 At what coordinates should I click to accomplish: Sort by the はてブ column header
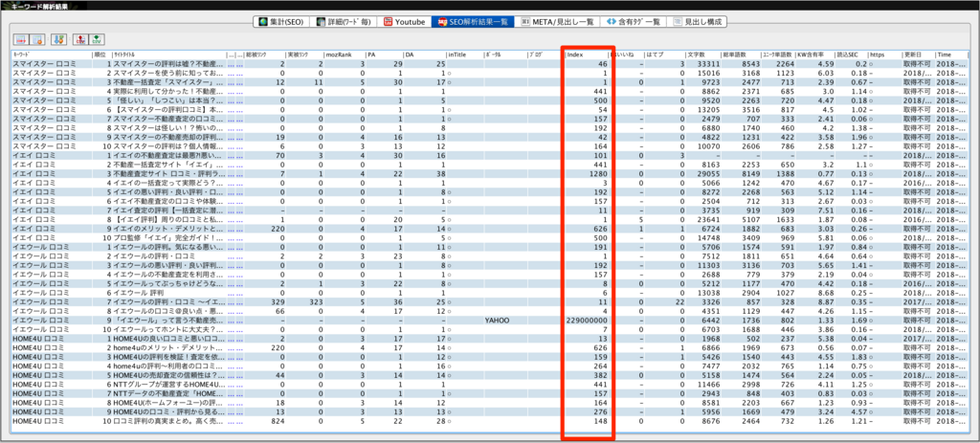coord(664,55)
